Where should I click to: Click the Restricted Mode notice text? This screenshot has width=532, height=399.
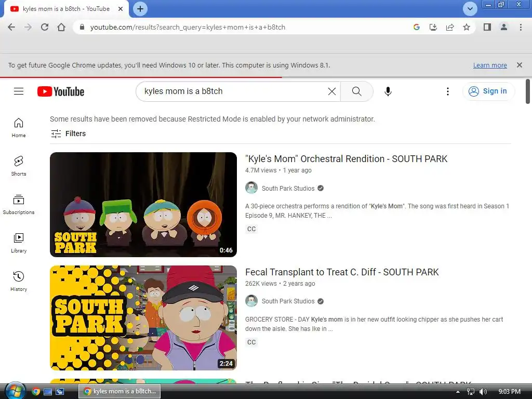coord(212,119)
